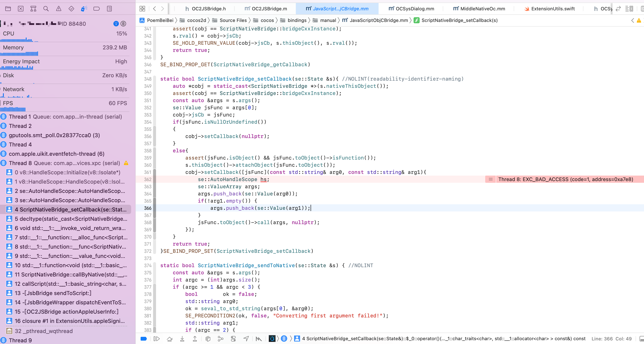The height and width of the screenshot is (344, 644).
Task: Select stack frame 13 JsbBridge sendToScript
Action: click(x=53, y=293)
